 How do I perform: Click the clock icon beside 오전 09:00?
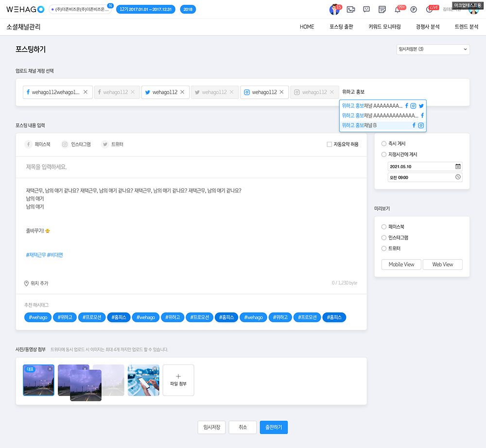click(x=457, y=177)
